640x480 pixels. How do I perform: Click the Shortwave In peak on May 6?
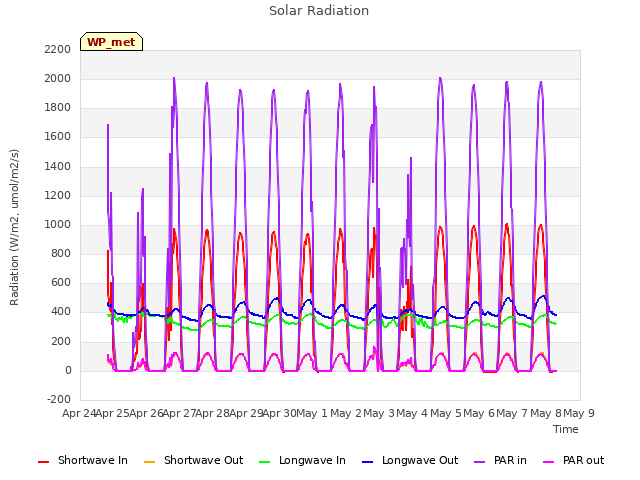coord(507,224)
